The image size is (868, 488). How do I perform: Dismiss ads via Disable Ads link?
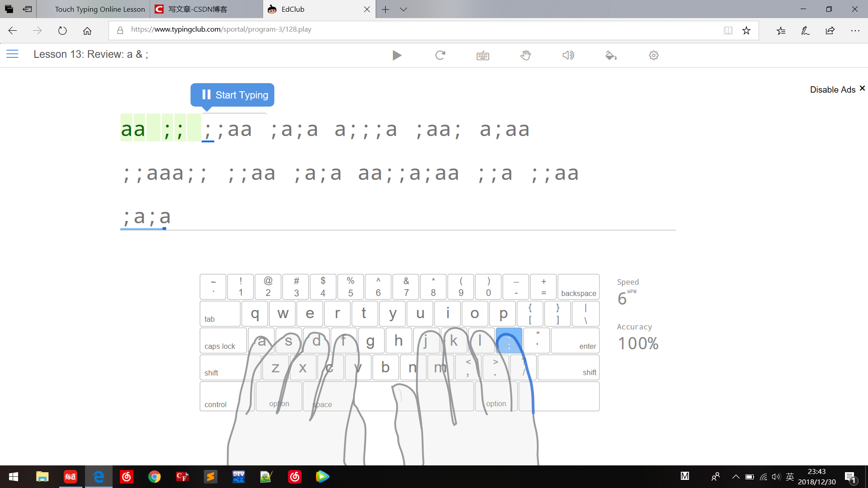833,89
